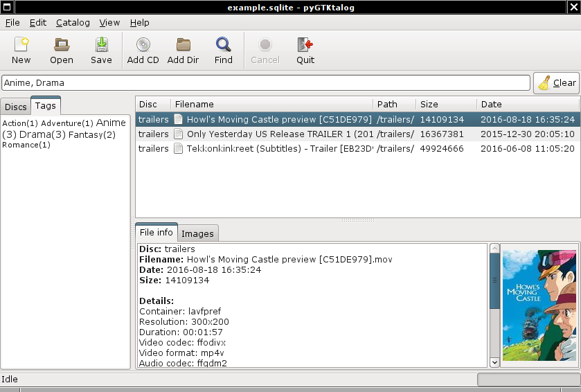The image size is (581, 392).
Task: Switch to the Images tab
Action: click(197, 233)
